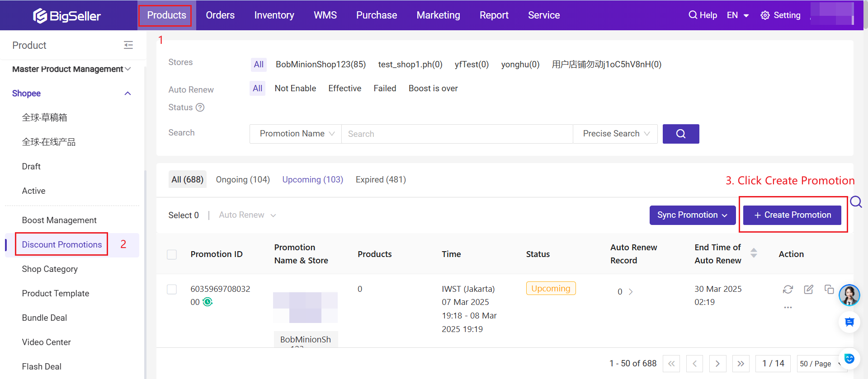This screenshot has height=379, width=868.
Task: Open Shop Category in sidebar
Action: click(50, 269)
